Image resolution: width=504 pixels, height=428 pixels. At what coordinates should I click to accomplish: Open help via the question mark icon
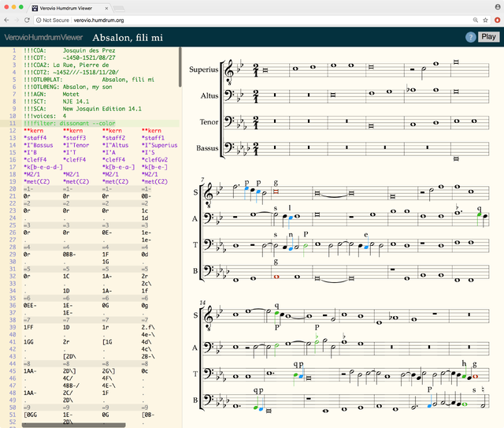pos(471,37)
